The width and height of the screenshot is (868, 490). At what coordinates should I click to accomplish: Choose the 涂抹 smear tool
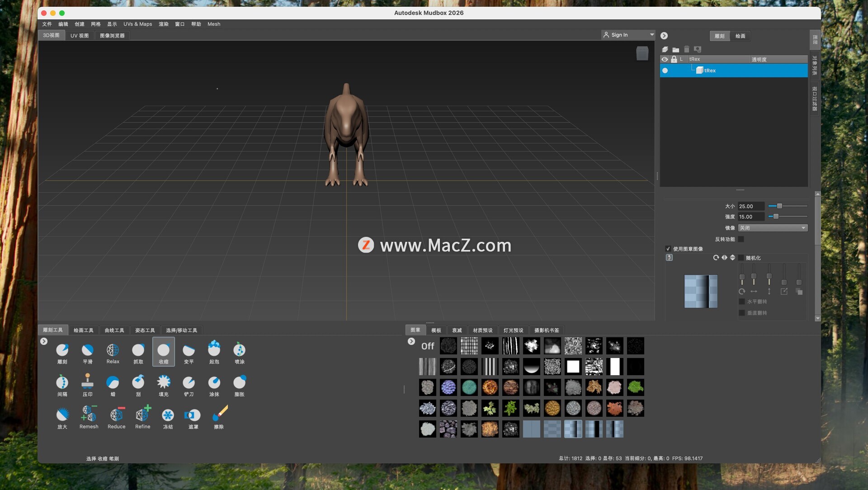[x=214, y=386]
